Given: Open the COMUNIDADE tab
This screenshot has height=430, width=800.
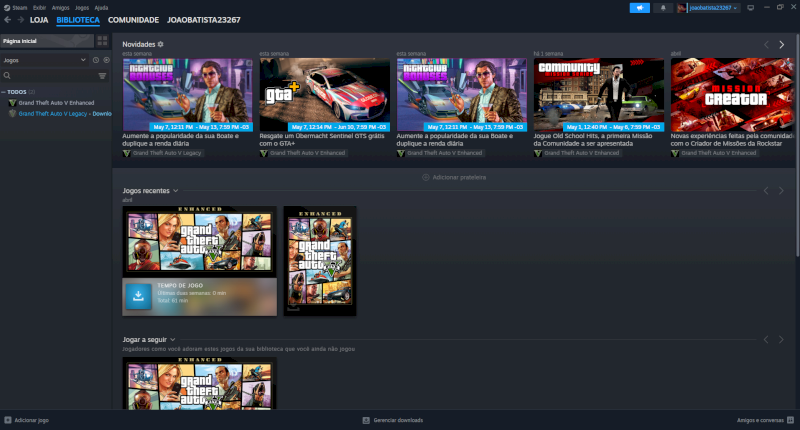Looking at the screenshot, I should pyautogui.click(x=133, y=20).
